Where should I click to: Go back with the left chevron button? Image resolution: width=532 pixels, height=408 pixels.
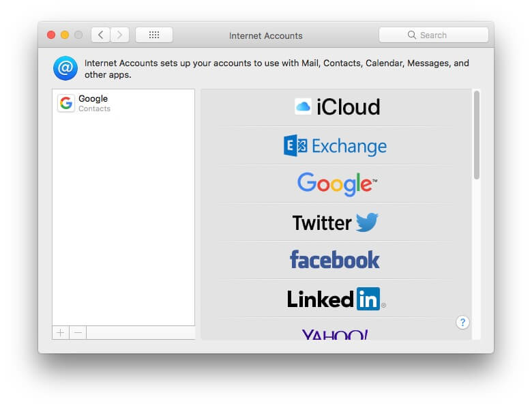tap(100, 35)
